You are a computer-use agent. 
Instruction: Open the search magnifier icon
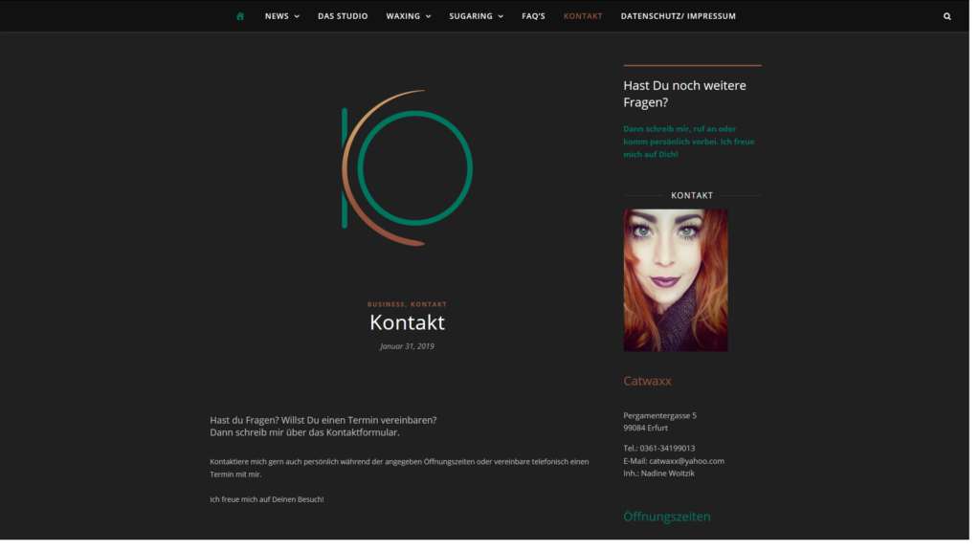[x=947, y=16]
